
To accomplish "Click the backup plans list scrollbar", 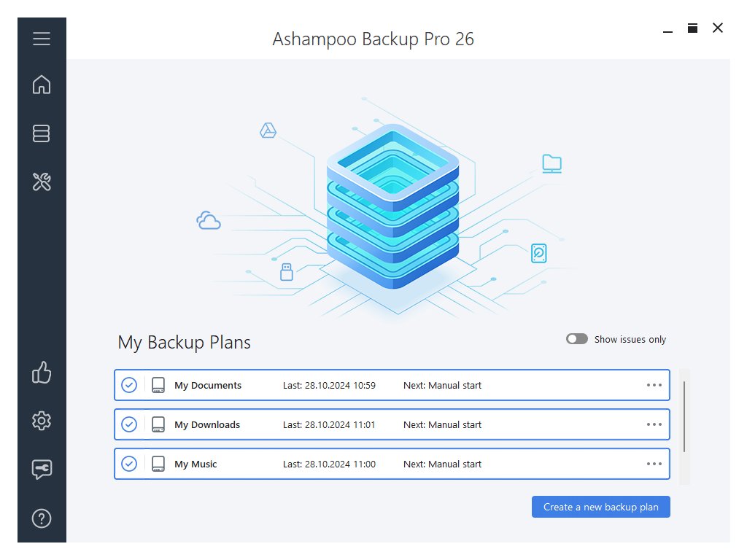I will tap(684, 416).
